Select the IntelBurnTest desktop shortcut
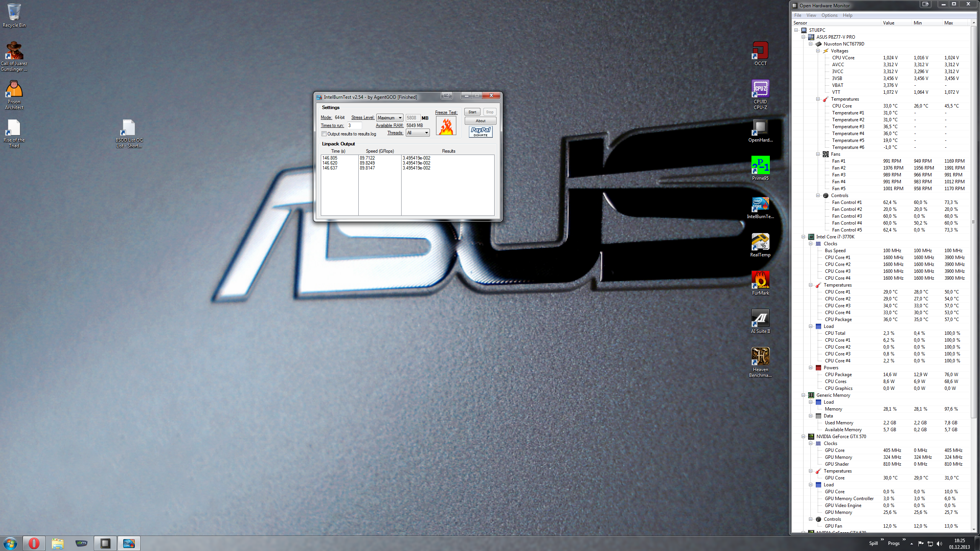 tap(760, 207)
